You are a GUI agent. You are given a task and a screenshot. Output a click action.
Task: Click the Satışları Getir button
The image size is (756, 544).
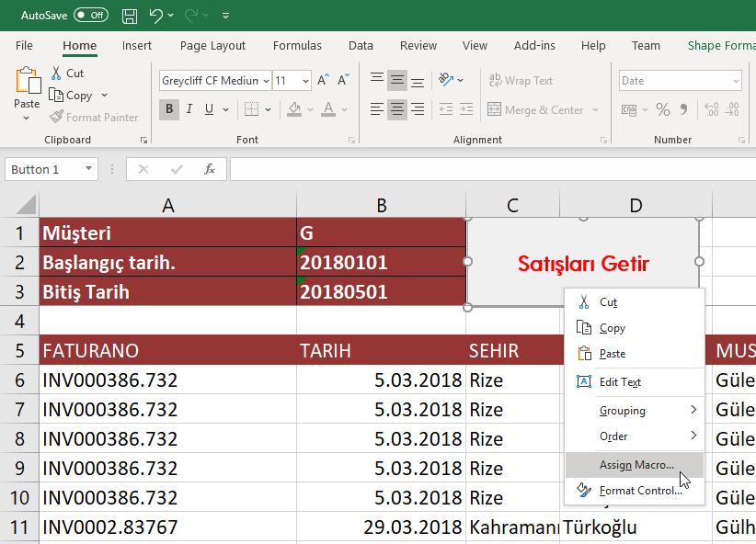[515, 264]
